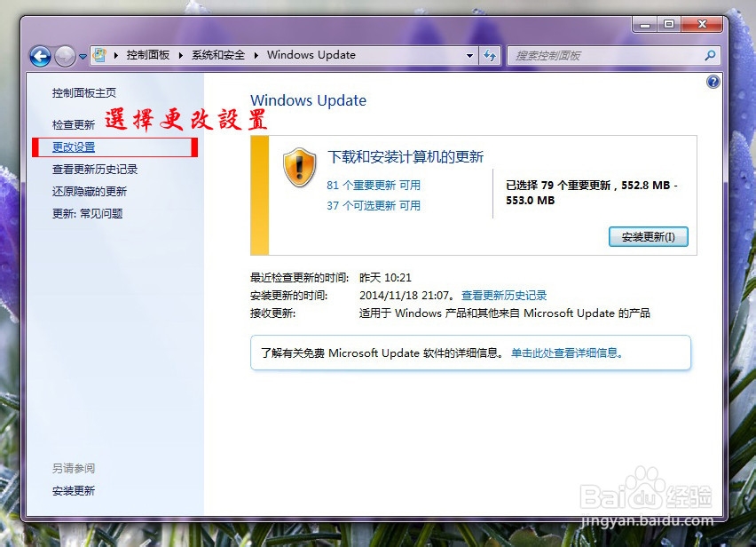Expand the arrow before 控制面板 breadcrumb
The image size is (756, 547).
pos(116,55)
